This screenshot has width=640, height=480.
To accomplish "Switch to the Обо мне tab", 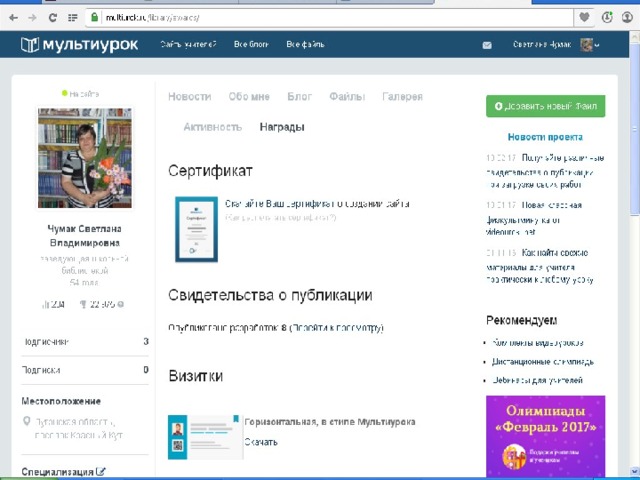I will (249, 97).
